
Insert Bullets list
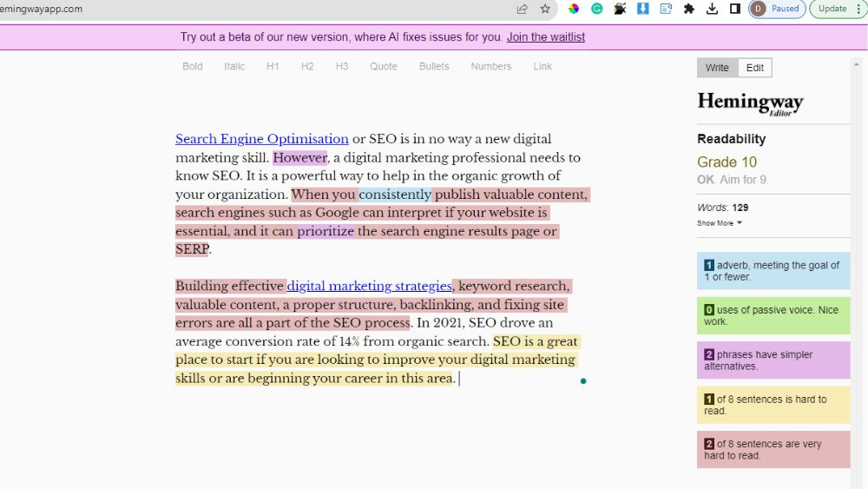pyautogui.click(x=434, y=67)
